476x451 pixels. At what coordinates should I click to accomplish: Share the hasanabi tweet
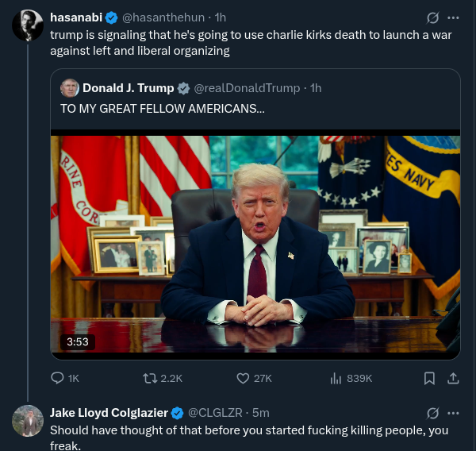(453, 379)
